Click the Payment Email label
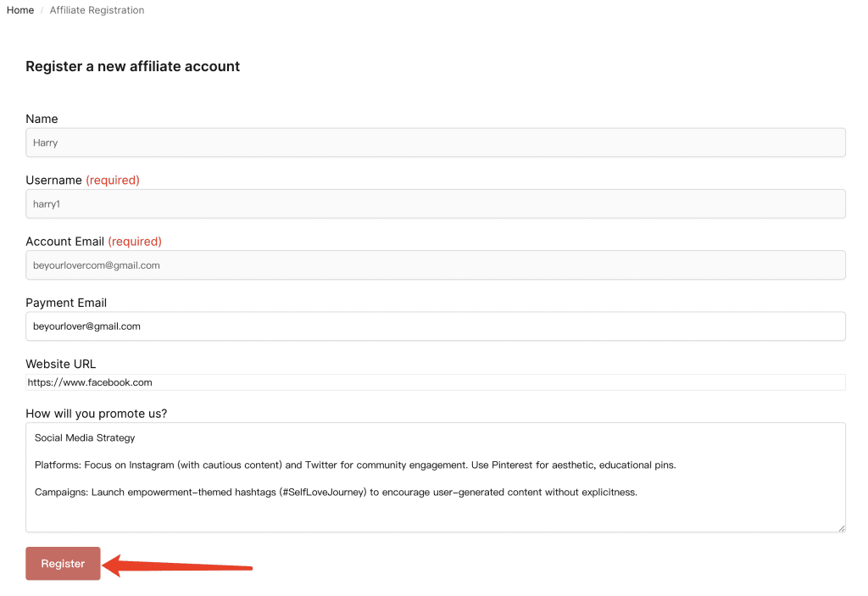The image size is (868, 596). [x=66, y=303]
